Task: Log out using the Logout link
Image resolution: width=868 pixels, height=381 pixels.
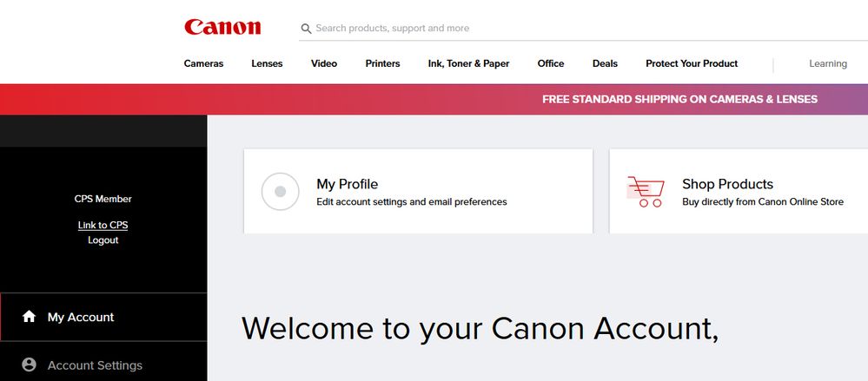Action: [x=103, y=240]
